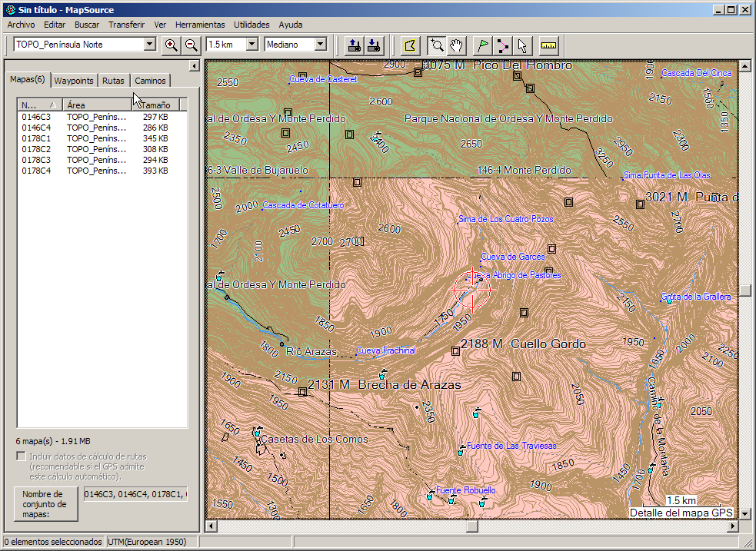Screen dimensions: 756x551
Task: Switch to the Rutas tab
Action: click(113, 81)
